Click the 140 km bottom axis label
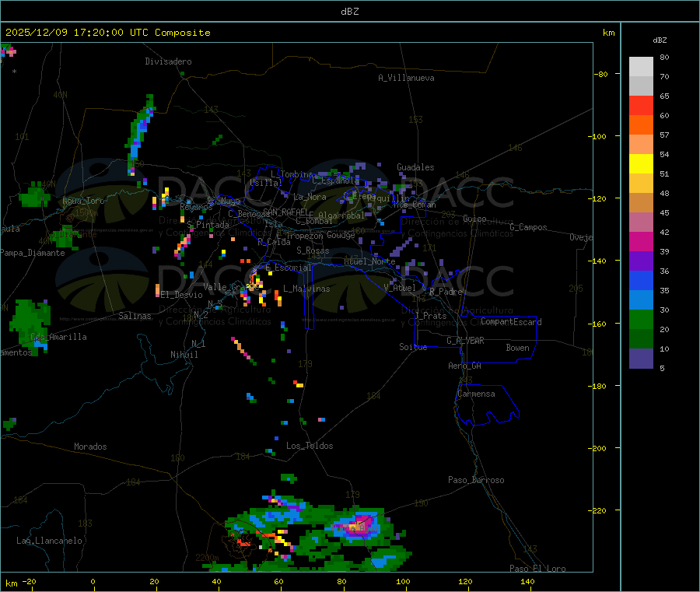The image size is (700, 592). (527, 581)
